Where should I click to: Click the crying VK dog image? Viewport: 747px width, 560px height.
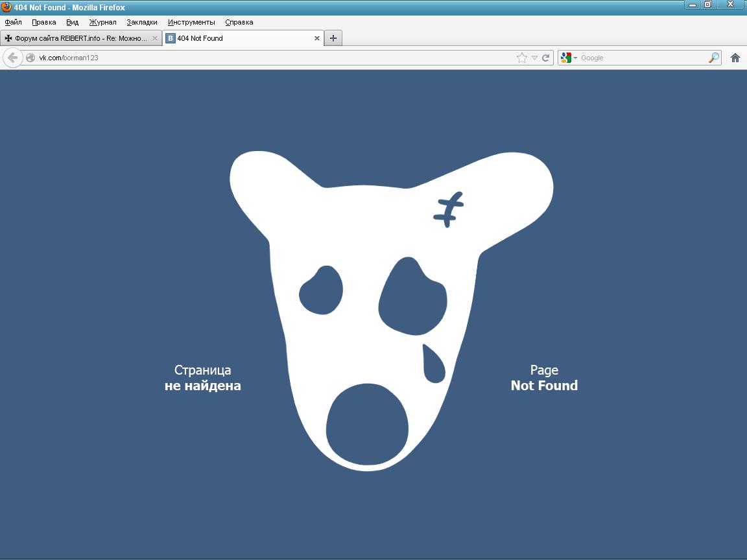(391, 311)
